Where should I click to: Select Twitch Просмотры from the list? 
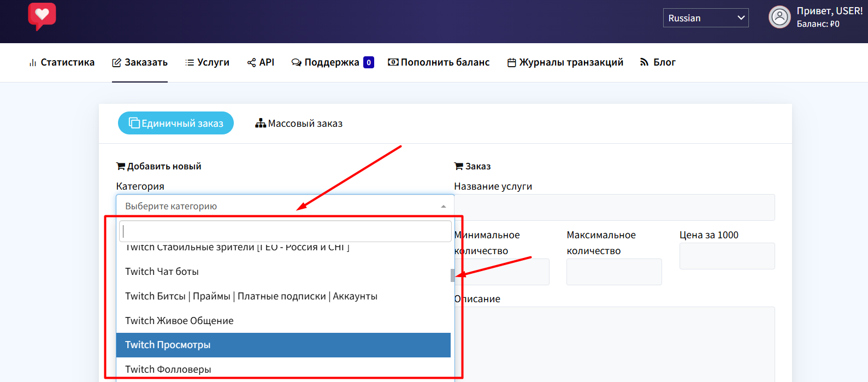[284, 345]
